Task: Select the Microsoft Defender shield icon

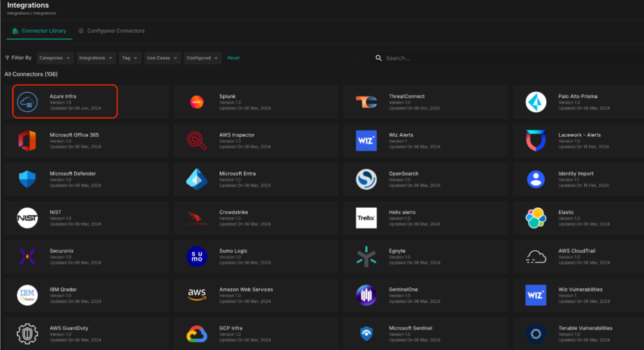Action: click(x=27, y=179)
